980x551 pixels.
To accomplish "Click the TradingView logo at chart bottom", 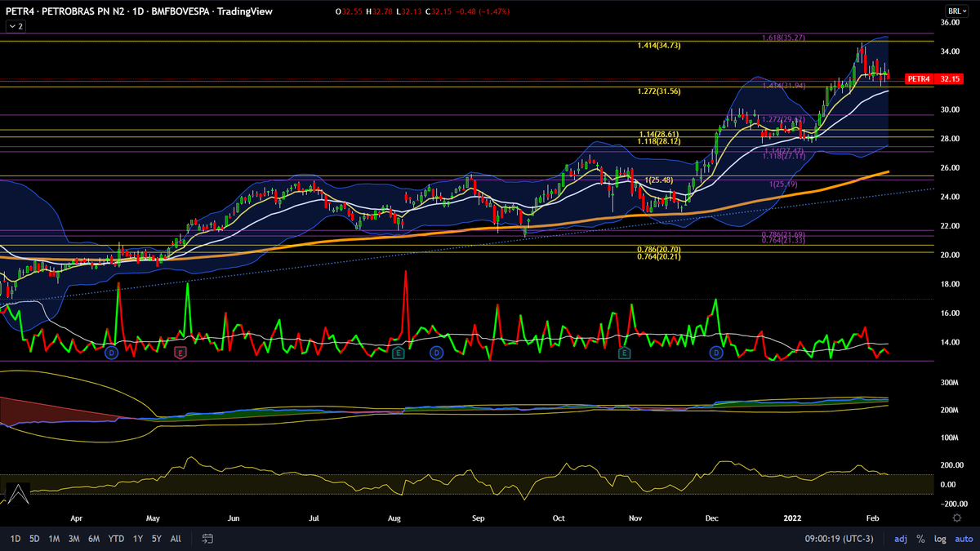I will click(17, 492).
